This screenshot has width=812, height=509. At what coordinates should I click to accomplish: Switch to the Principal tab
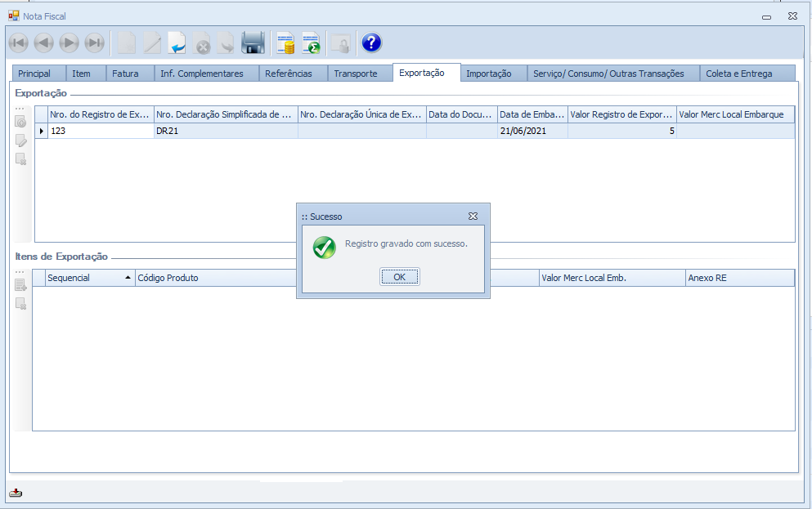tap(34, 74)
